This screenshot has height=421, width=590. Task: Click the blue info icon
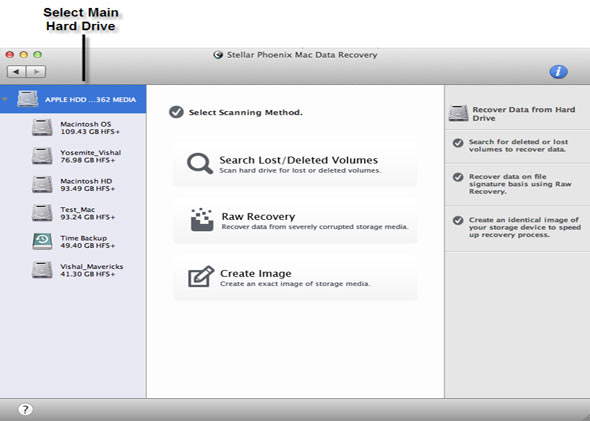pos(558,71)
